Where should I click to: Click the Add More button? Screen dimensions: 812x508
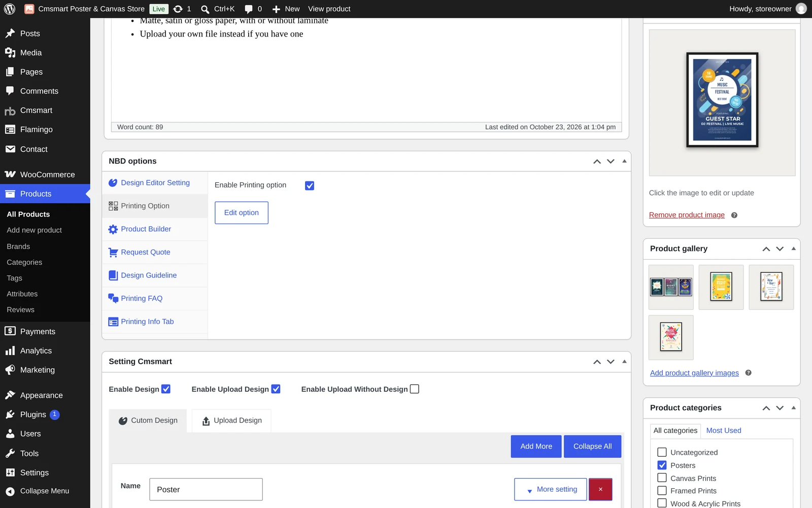[536, 447]
